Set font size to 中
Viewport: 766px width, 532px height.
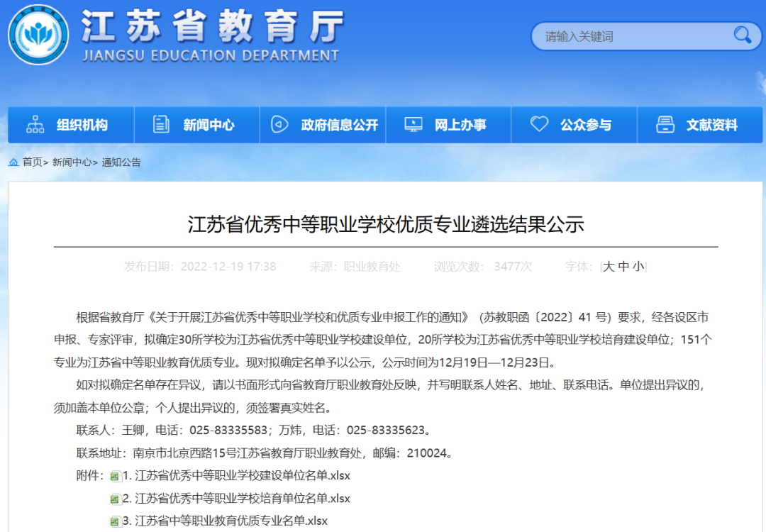pos(623,266)
